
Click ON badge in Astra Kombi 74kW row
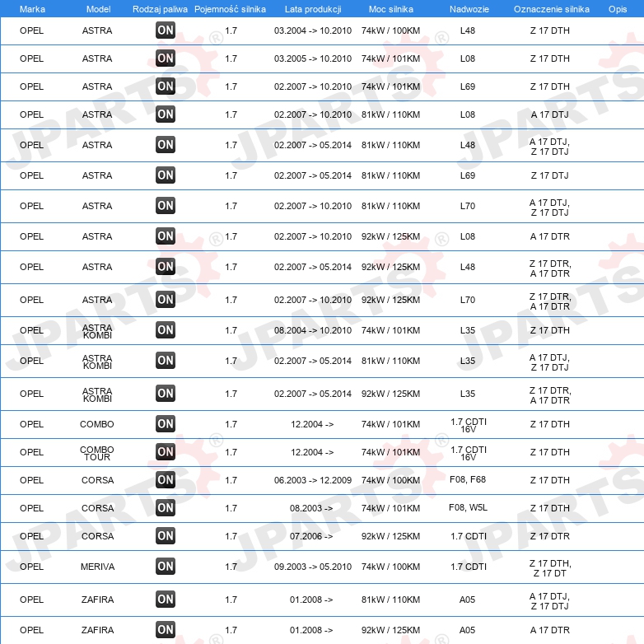click(166, 329)
